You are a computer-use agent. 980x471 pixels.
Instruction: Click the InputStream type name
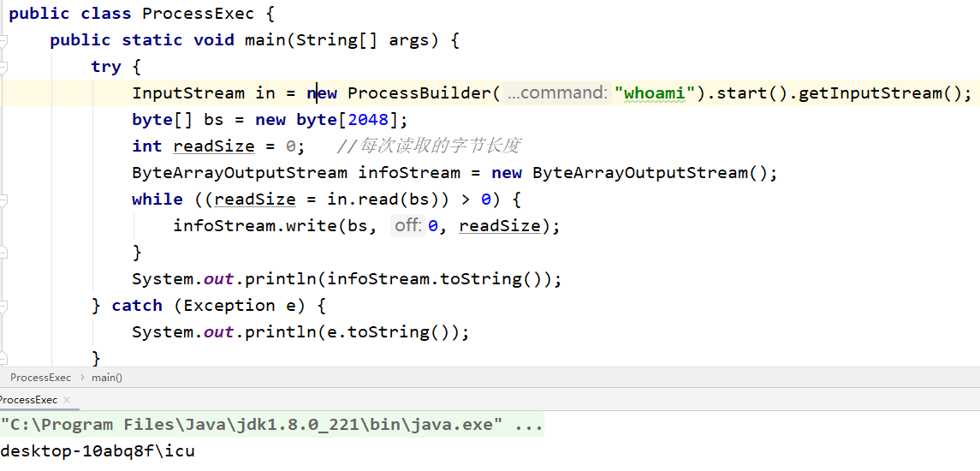[188, 93]
